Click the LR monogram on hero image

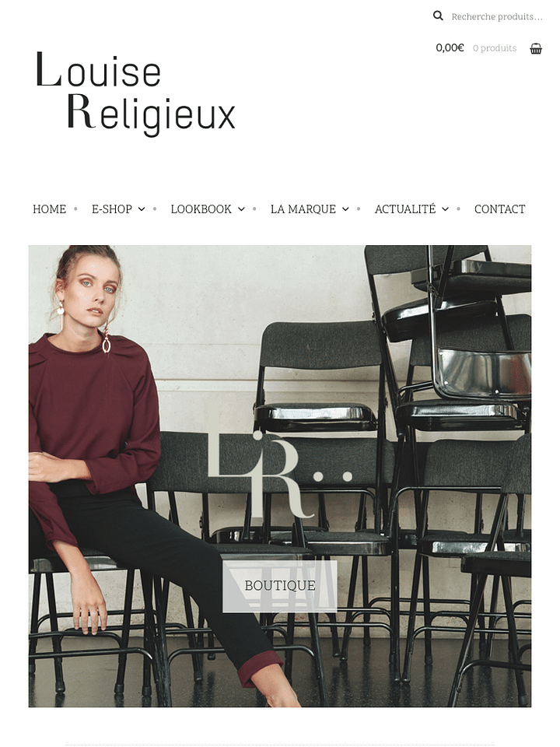pos(280,464)
